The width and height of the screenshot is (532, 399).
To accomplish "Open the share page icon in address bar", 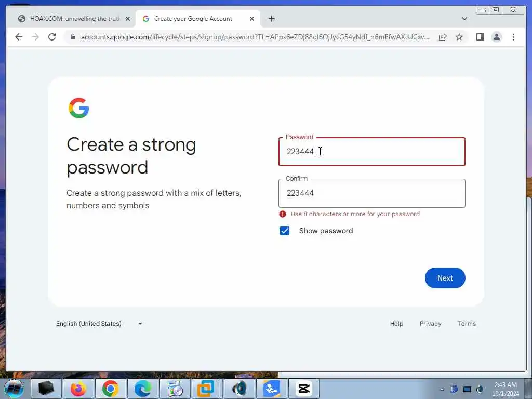I will 443,37.
